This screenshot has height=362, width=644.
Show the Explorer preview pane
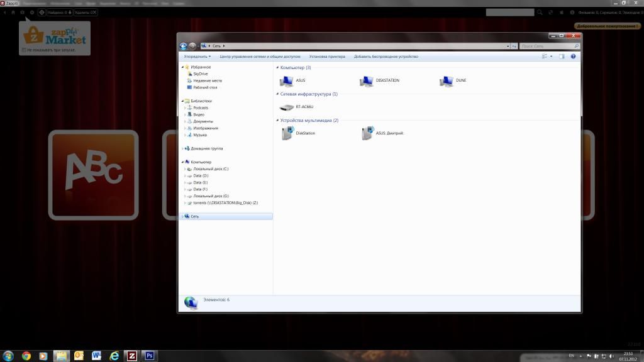point(562,56)
